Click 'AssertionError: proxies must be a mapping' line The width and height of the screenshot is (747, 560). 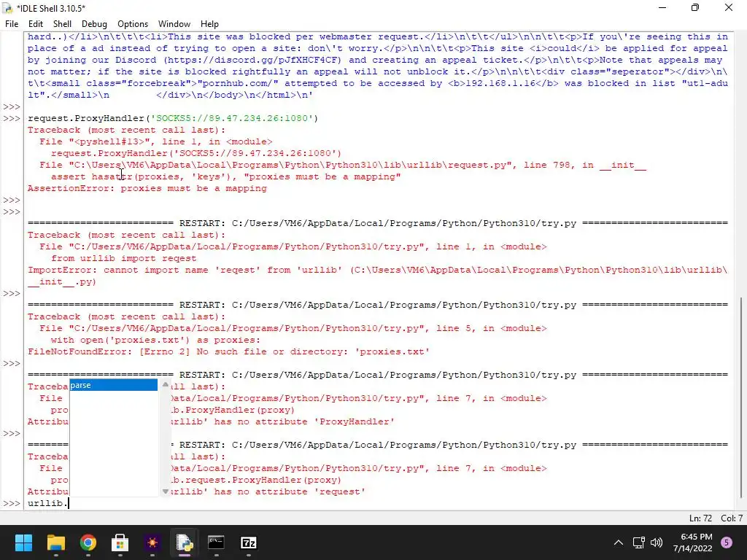(x=147, y=188)
